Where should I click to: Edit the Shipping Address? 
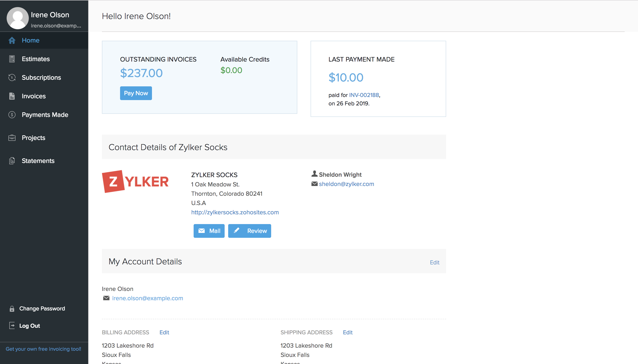(x=347, y=333)
